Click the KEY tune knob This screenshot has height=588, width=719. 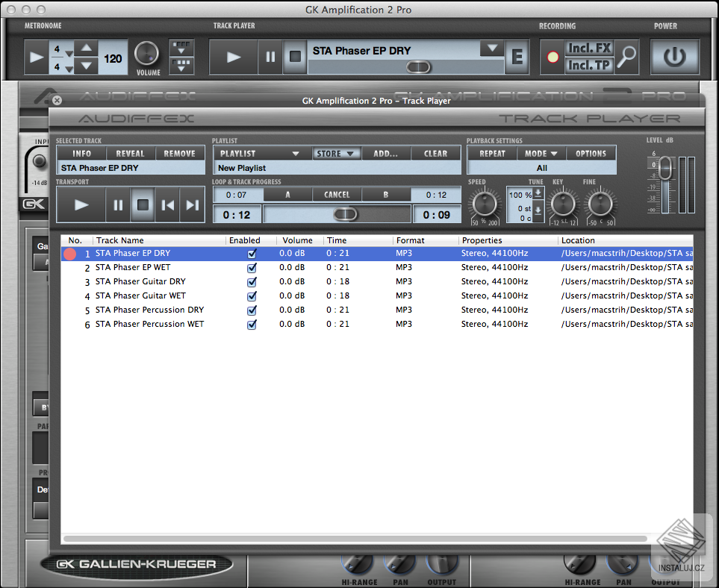[563, 204]
